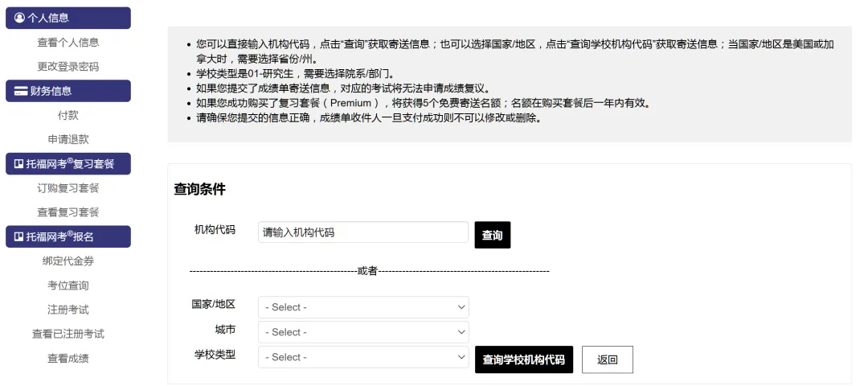The image size is (868, 386).
Task: Focus the 机构代码 input field
Action: (x=362, y=232)
